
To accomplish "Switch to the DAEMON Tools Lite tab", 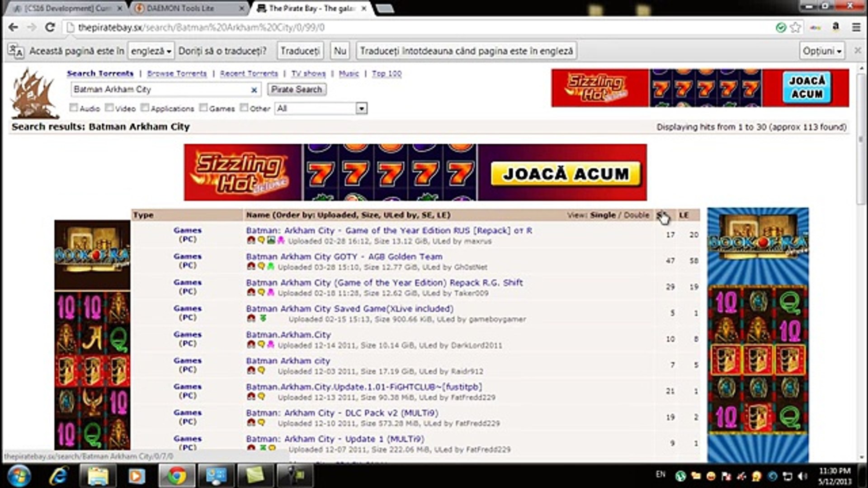I will click(180, 8).
